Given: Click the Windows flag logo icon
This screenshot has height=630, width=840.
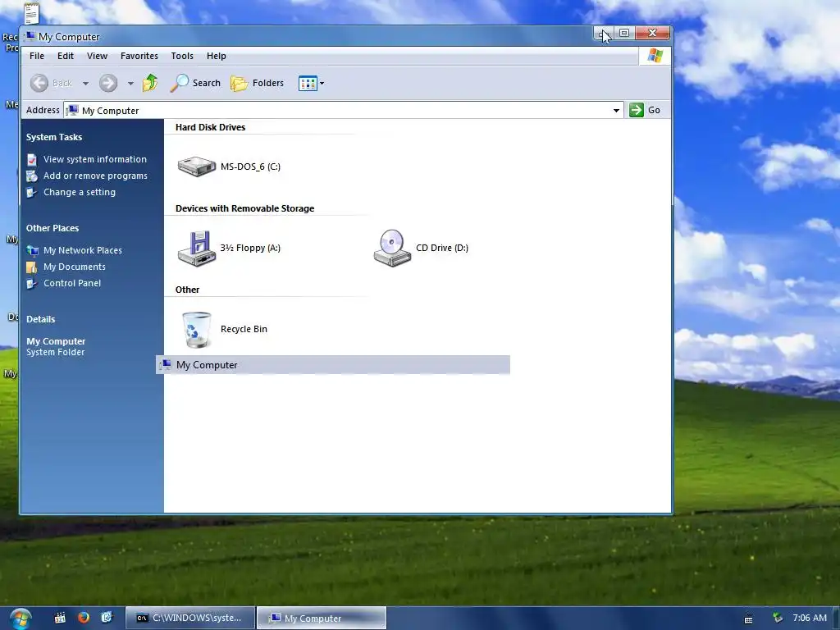Looking at the screenshot, I should click(655, 56).
